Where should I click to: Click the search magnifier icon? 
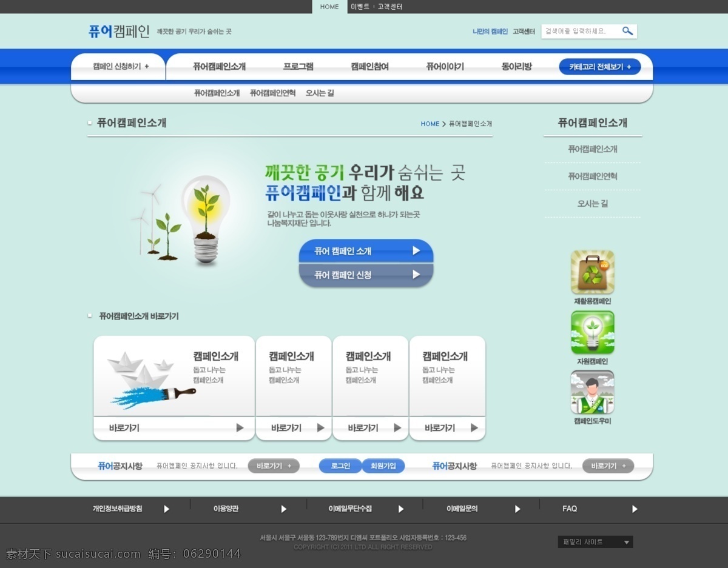(627, 31)
